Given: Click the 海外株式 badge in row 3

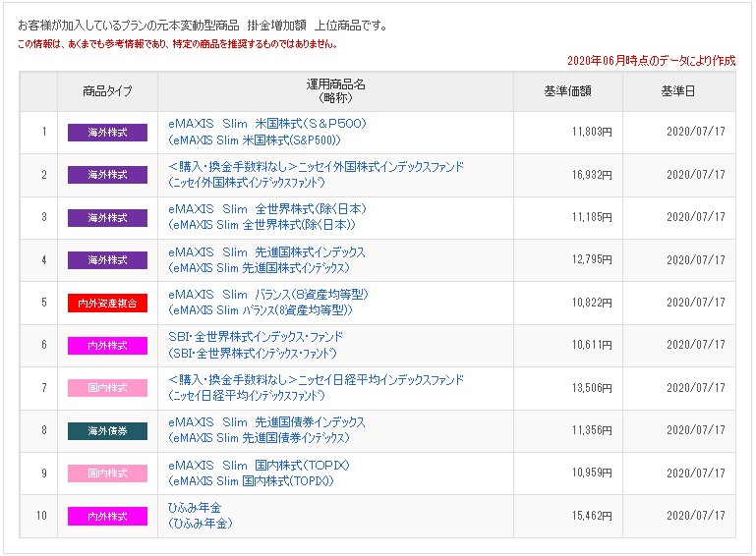Looking at the screenshot, I should pos(107,218).
